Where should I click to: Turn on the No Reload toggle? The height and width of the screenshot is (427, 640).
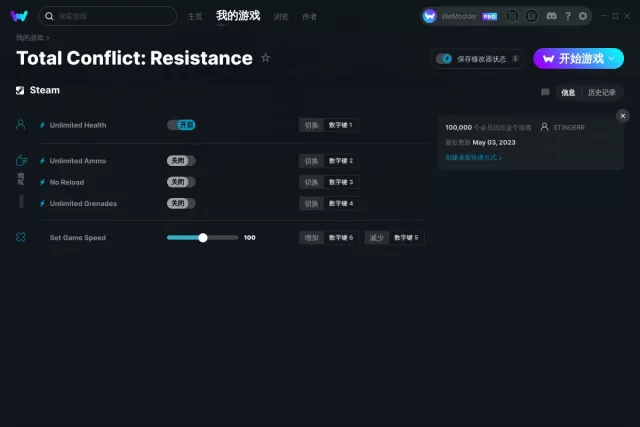pos(181,182)
